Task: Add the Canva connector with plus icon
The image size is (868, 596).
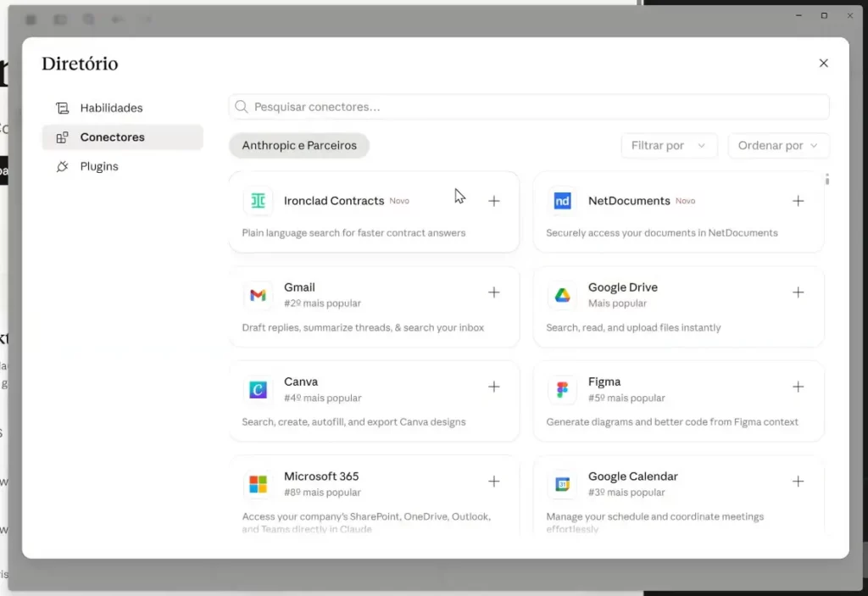Action: (494, 387)
